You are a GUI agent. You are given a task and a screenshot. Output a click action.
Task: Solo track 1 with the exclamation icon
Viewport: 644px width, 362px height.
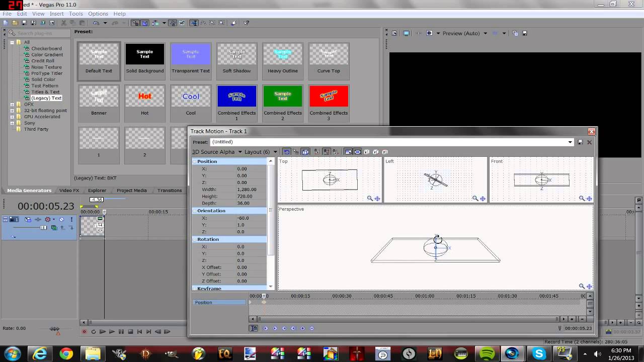pos(71,219)
